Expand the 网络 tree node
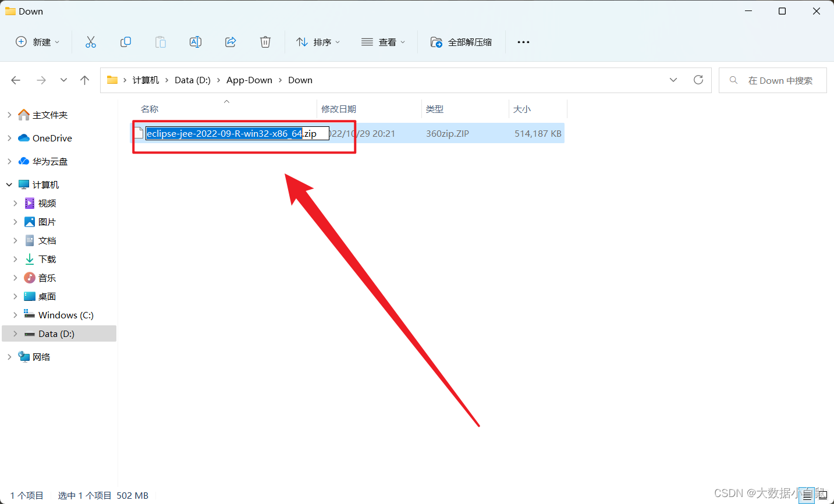The height and width of the screenshot is (504, 834). 9,357
